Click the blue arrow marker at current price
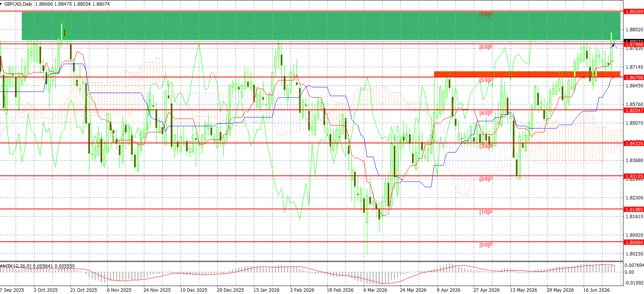This screenshot has width=644, height=294. 613,45
